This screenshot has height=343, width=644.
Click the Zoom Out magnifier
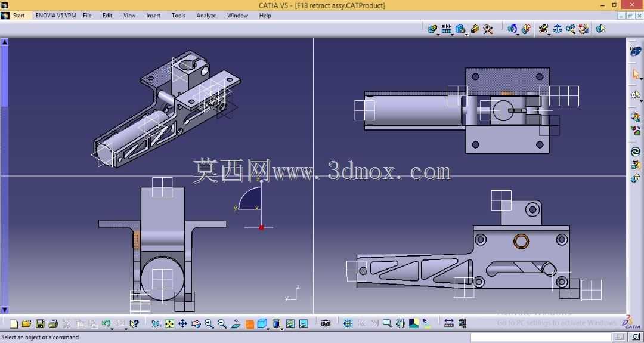pos(222,324)
